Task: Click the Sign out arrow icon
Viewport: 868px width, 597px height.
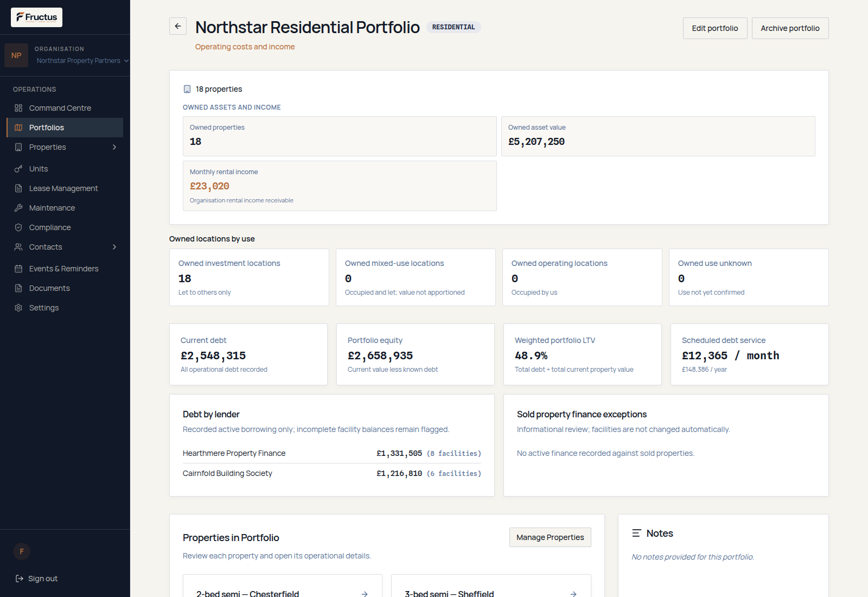Action: pyautogui.click(x=20, y=579)
